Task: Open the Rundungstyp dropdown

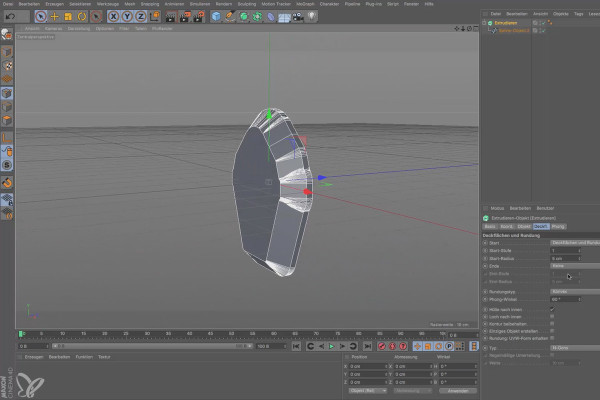Action: (x=575, y=292)
